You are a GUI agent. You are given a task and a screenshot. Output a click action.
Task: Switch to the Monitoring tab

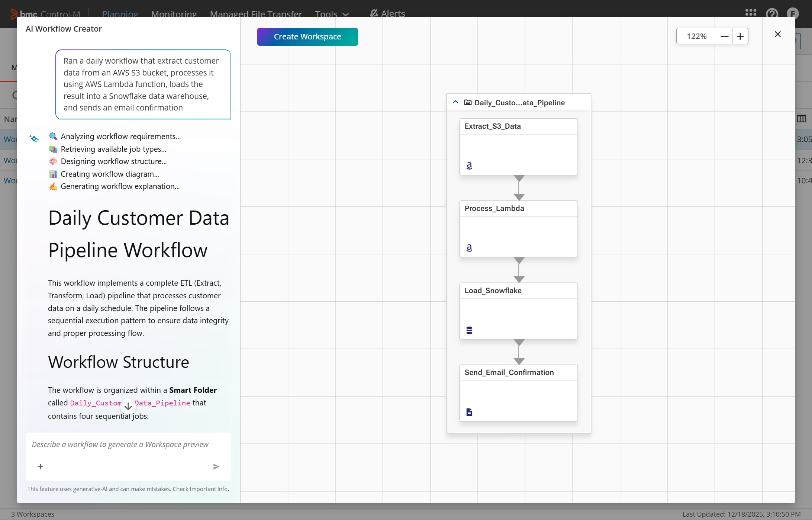tap(174, 14)
